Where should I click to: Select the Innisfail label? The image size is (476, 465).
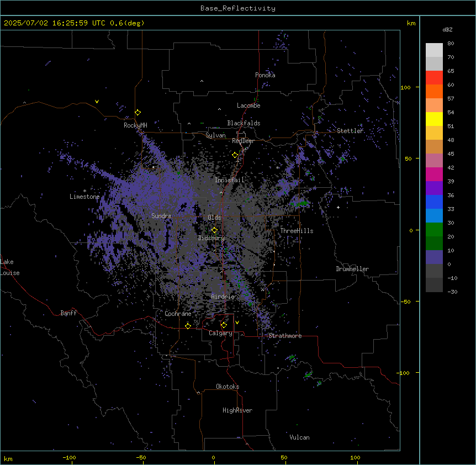coord(229,180)
